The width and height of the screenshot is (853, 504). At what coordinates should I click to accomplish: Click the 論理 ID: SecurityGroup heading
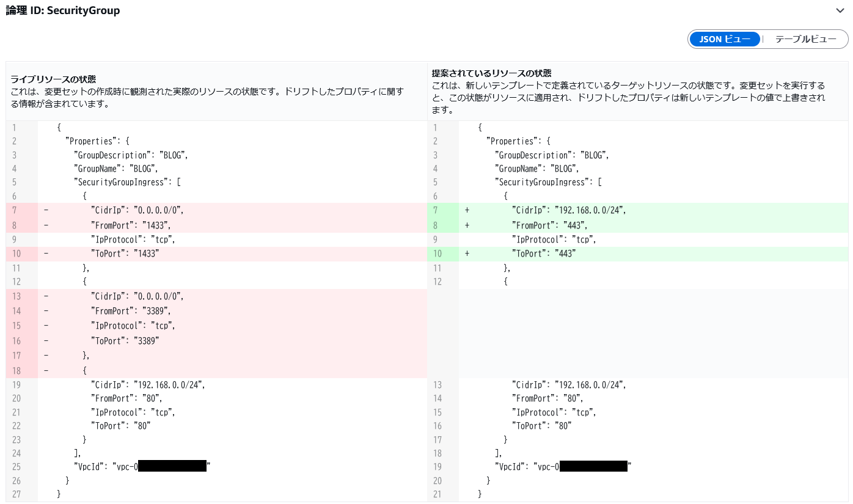pyautogui.click(x=63, y=10)
